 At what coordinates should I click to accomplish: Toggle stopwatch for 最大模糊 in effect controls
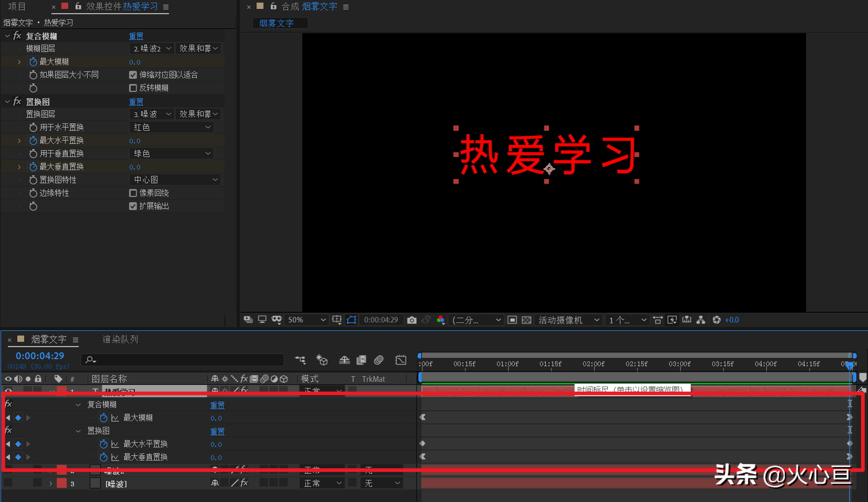click(34, 61)
